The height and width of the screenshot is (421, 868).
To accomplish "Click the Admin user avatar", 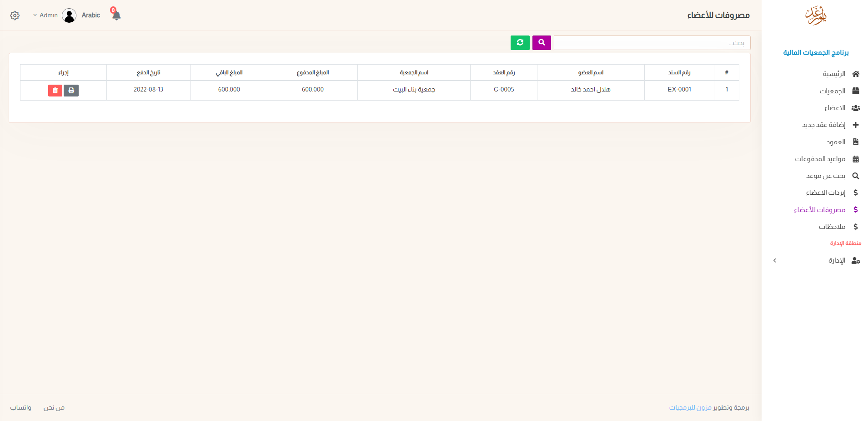I will click(69, 15).
